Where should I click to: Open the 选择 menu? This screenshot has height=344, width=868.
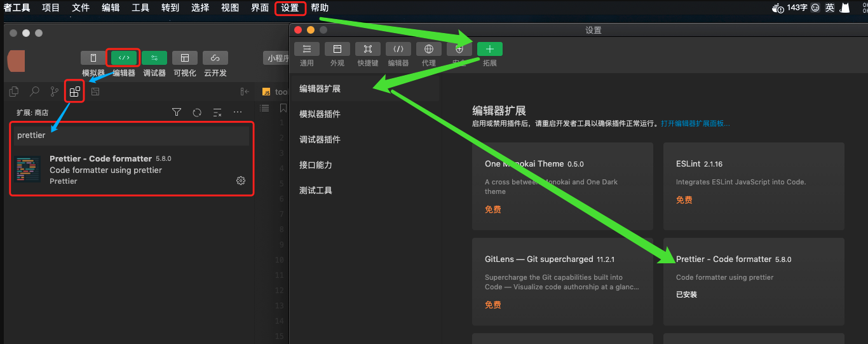[200, 8]
